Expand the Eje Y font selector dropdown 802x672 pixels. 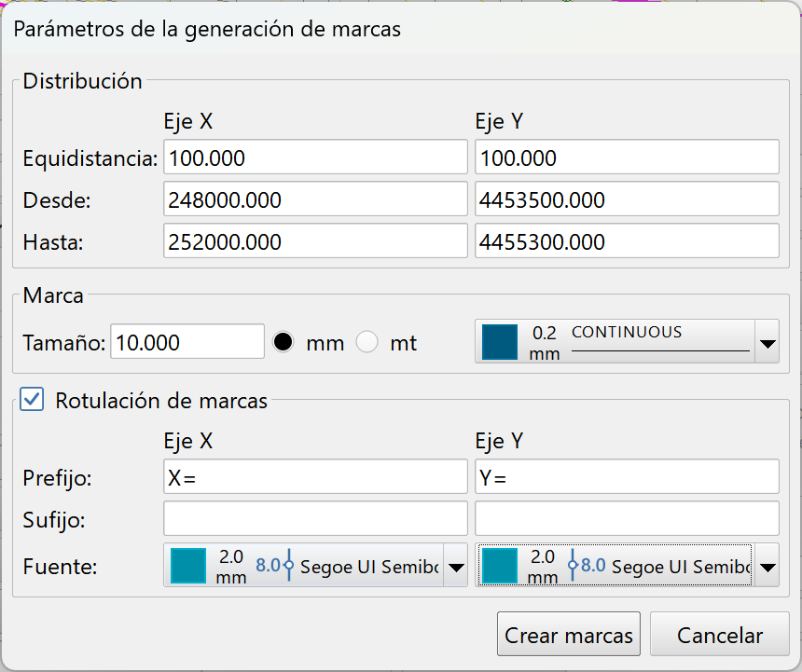click(x=767, y=566)
